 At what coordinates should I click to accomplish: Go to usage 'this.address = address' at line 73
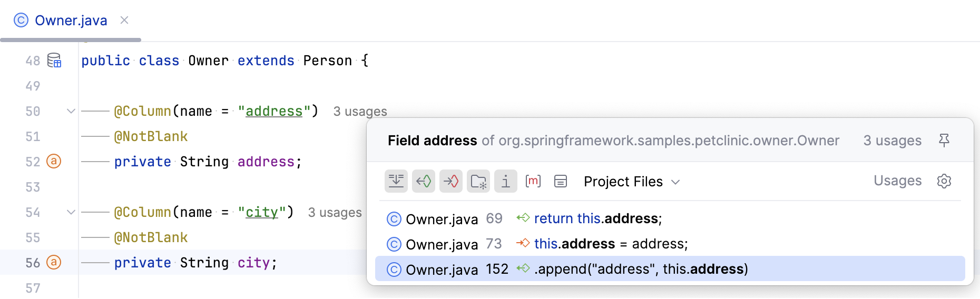tap(611, 244)
